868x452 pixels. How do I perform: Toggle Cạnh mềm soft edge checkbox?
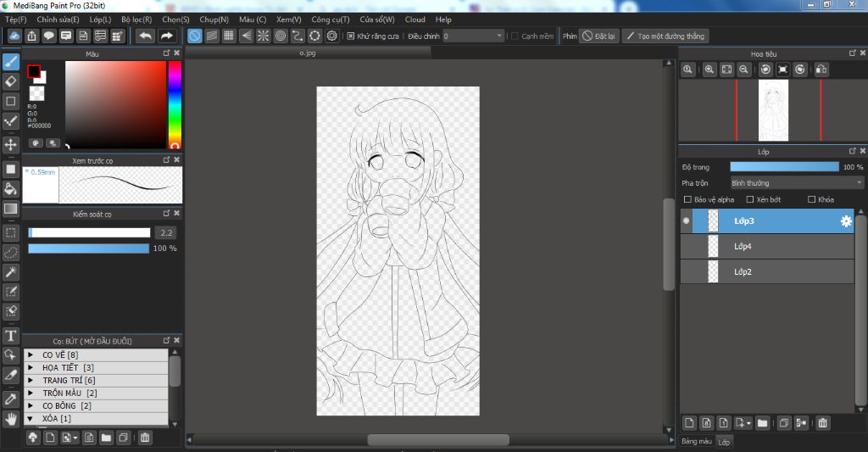(515, 36)
